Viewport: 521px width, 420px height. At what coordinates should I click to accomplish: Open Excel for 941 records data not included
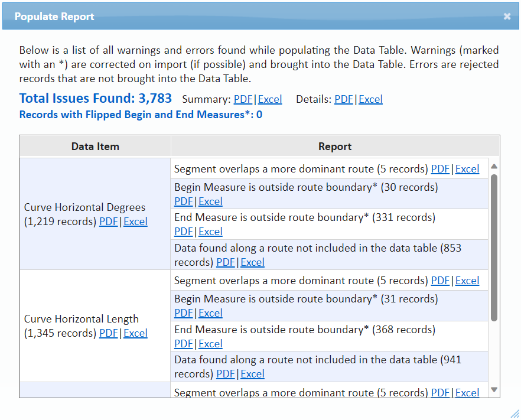point(253,374)
